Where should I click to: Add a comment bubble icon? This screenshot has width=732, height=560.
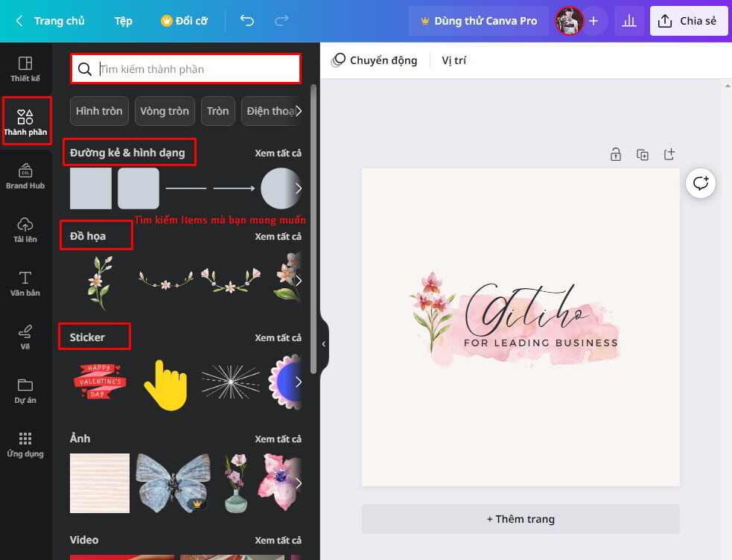(x=701, y=183)
